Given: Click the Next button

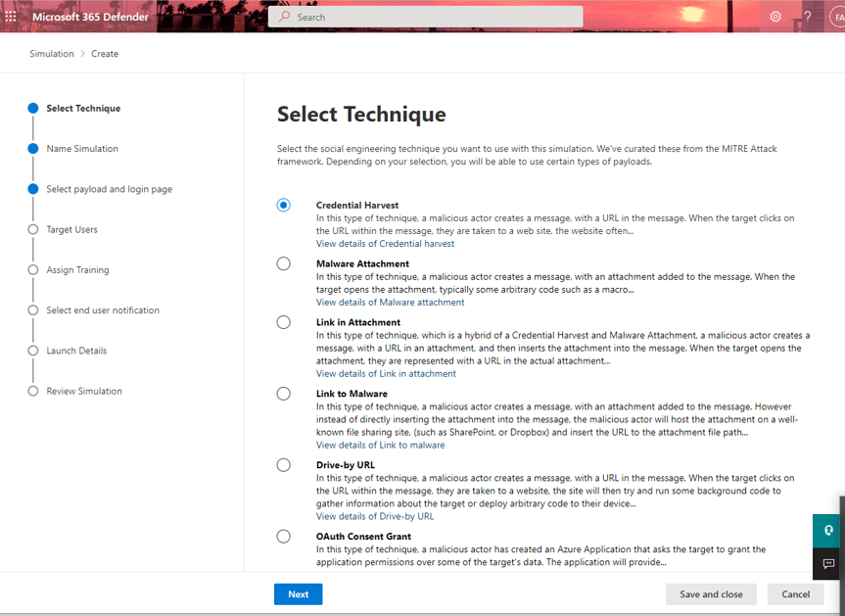Looking at the screenshot, I should click(298, 593).
